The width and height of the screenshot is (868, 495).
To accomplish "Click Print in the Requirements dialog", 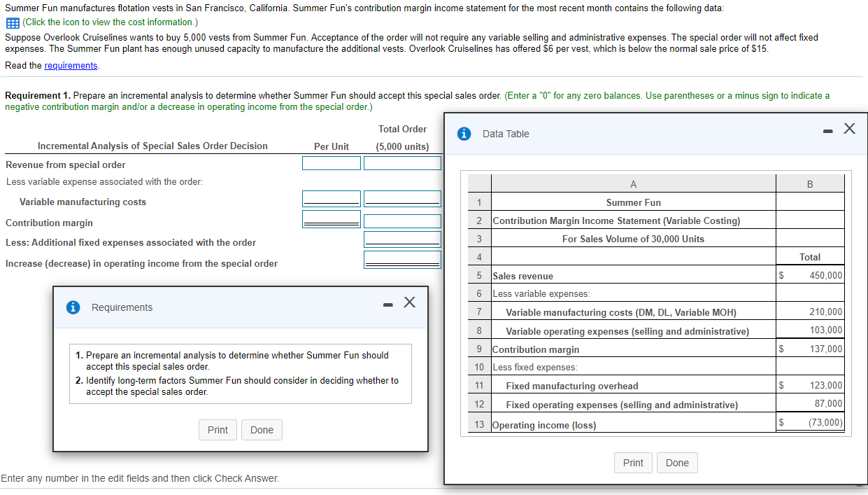I will pos(218,429).
